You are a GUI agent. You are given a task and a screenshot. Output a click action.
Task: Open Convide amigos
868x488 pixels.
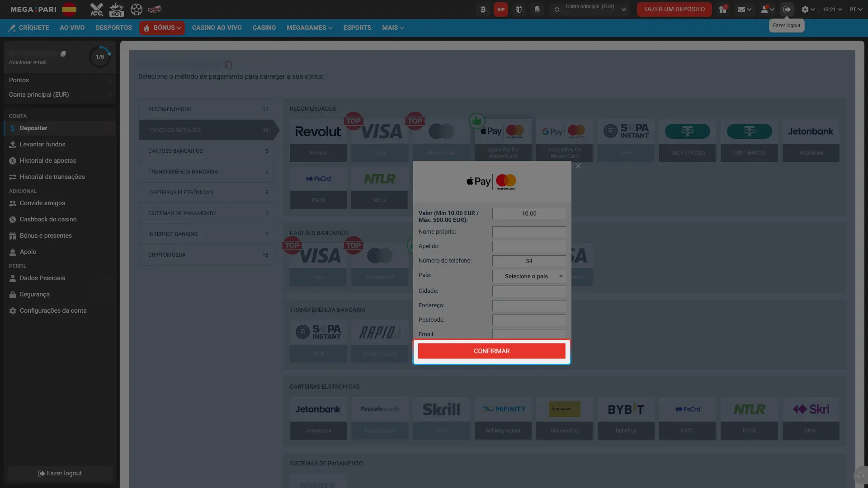pyautogui.click(x=60, y=203)
